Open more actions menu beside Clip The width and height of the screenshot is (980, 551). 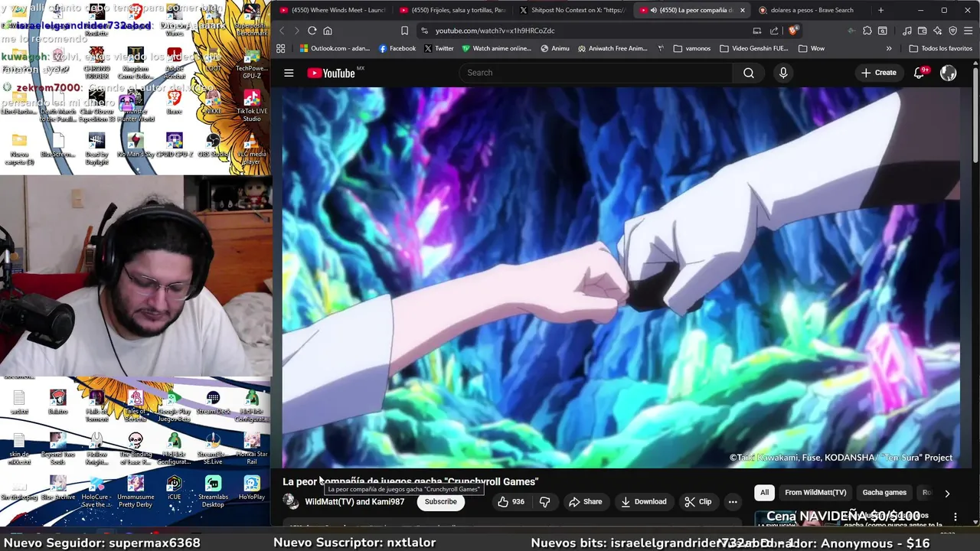tap(733, 501)
